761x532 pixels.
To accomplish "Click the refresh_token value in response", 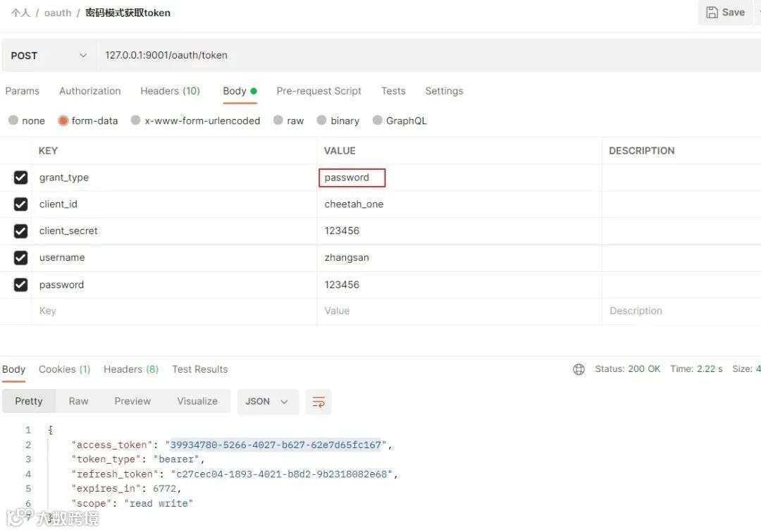I will 281,474.
